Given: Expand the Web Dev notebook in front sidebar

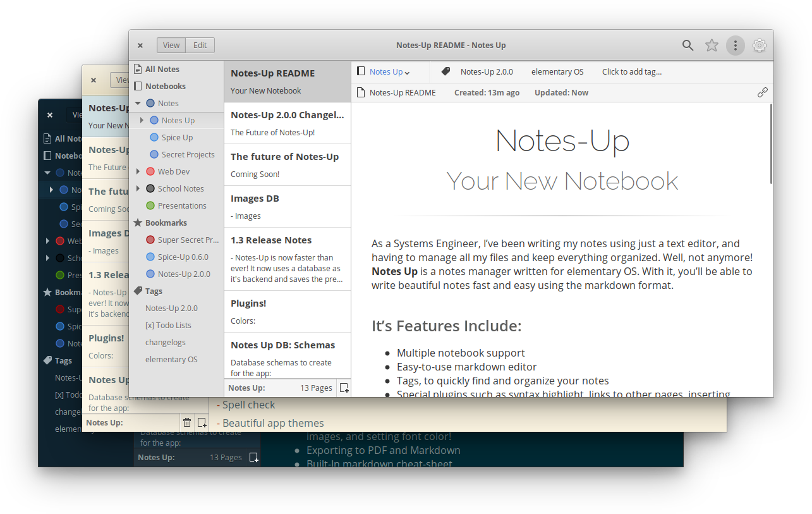Looking at the screenshot, I should pos(138,171).
